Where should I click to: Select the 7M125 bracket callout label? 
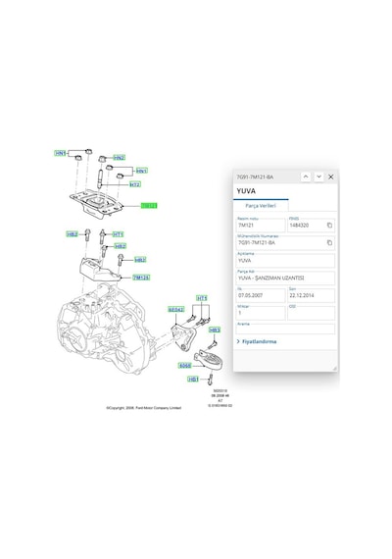[x=141, y=278]
